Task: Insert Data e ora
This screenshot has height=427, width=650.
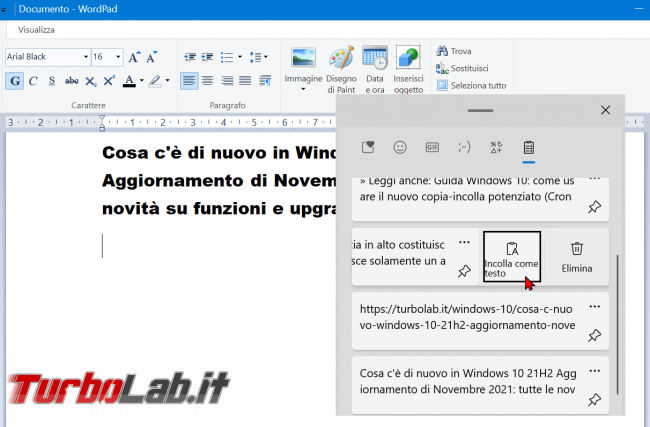Action: point(375,69)
